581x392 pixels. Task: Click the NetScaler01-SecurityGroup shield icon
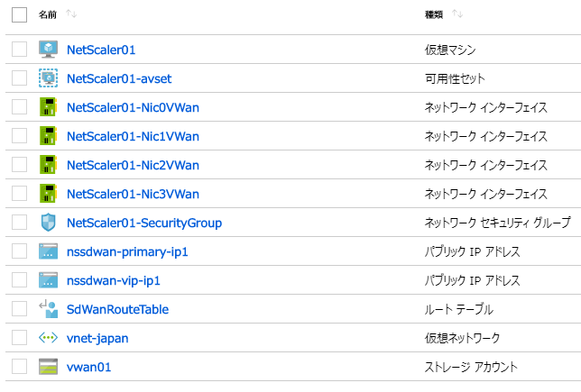click(x=48, y=223)
